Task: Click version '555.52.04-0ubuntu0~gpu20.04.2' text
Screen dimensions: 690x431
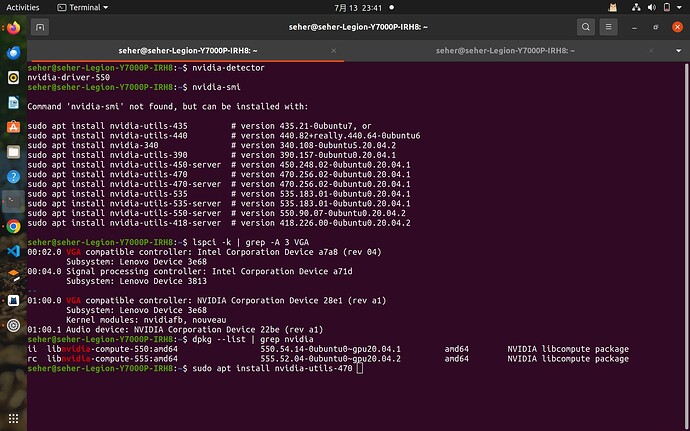Action: tap(330, 358)
